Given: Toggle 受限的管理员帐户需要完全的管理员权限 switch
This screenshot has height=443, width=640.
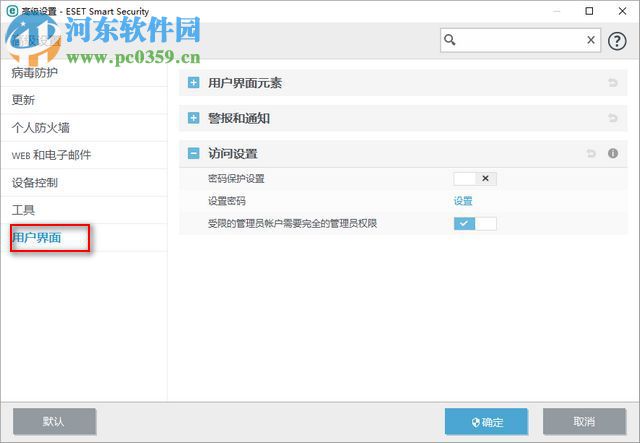Looking at the screenshot, I should pos(475,223).
